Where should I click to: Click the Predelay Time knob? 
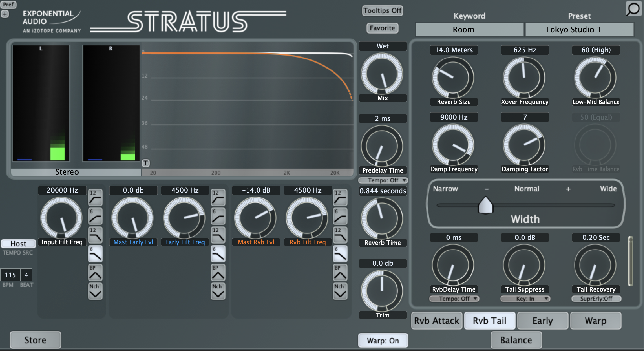click(382, 146)
